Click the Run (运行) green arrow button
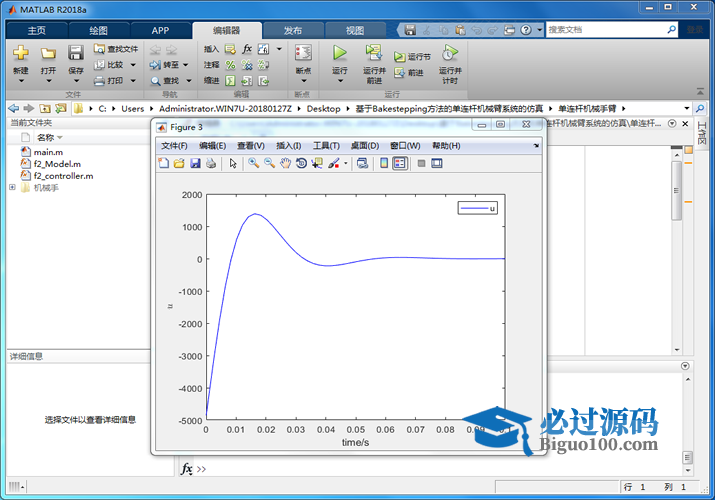The height and width of the screenshot is (500, 715). (x=339, y=52)
